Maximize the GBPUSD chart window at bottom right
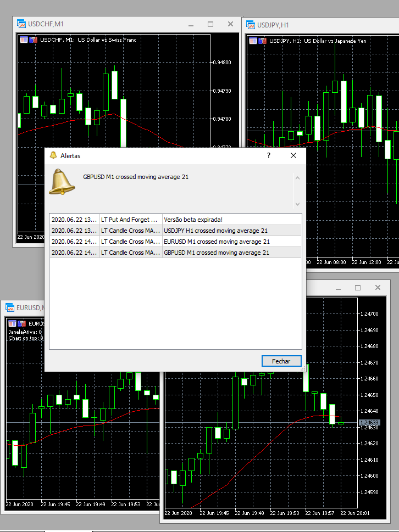 (358, 288)
